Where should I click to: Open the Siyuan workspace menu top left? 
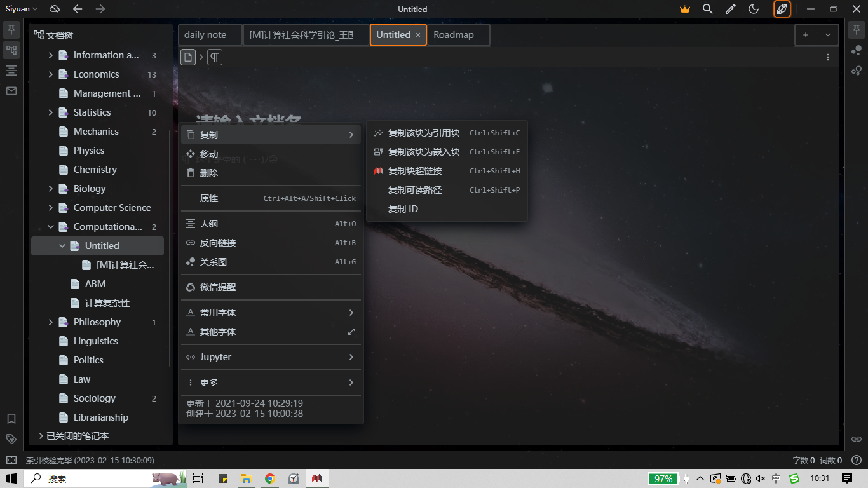18,9
